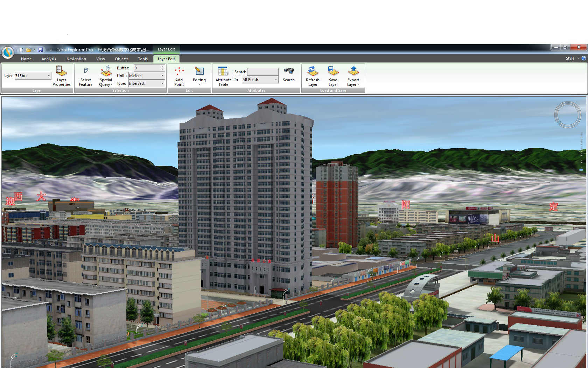Image resolution: width=588 pixels, height=368 pixels.
Task: Switch to the Analysis ribbon tab
Action: (x=49, y=59)
